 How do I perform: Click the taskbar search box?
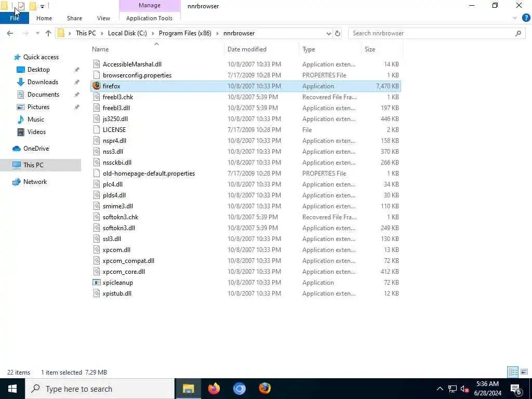click(x=100, y=389)
